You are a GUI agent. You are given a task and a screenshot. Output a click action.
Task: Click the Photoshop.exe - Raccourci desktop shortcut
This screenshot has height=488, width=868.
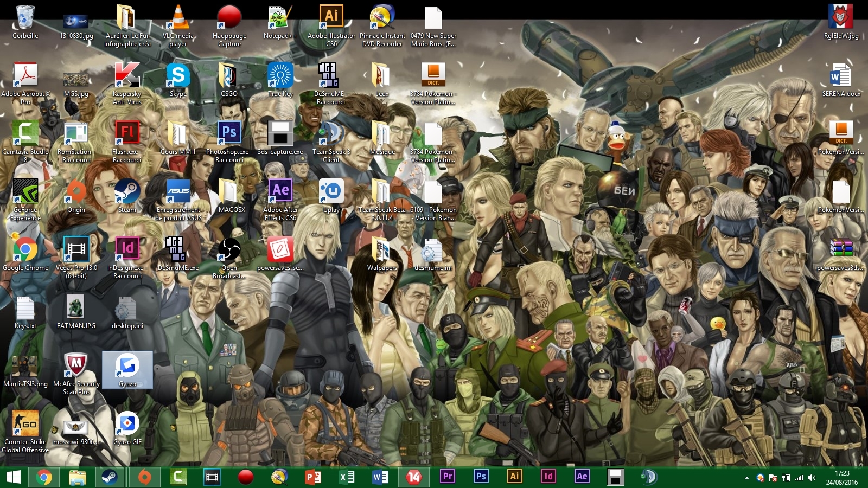(229, 141)
